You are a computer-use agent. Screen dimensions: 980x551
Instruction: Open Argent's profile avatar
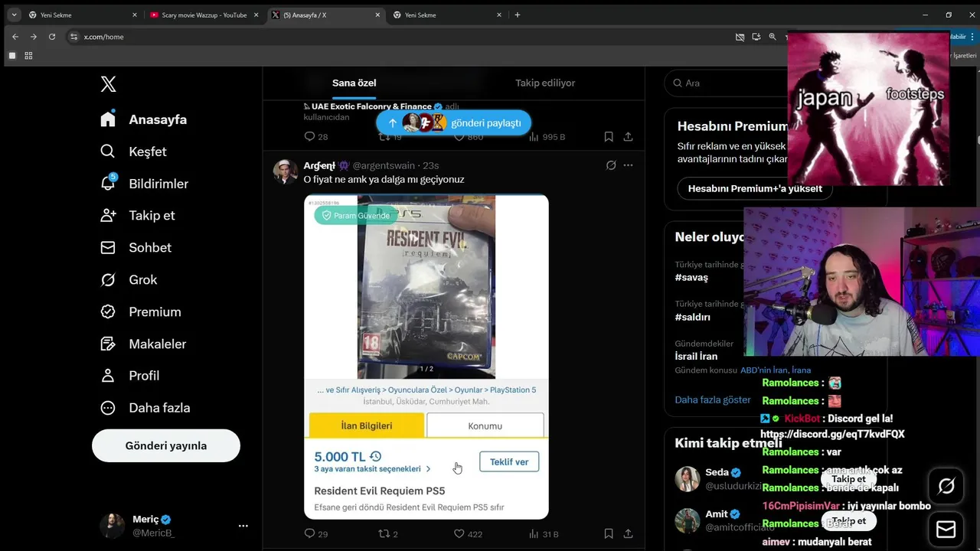286,172
